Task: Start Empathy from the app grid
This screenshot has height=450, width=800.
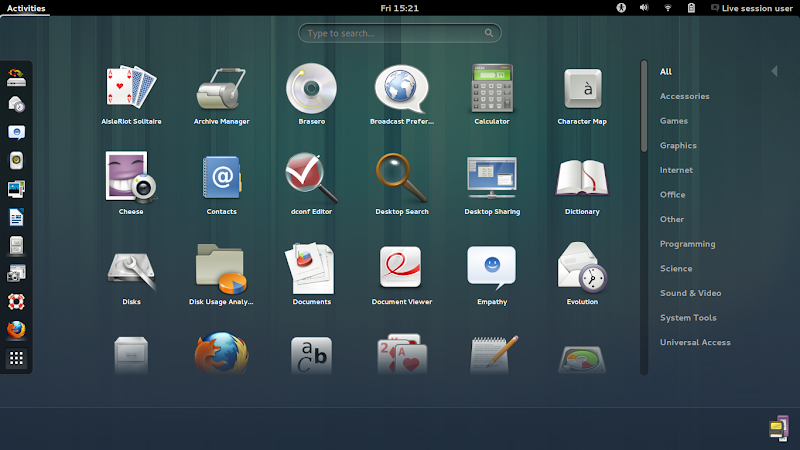Action: tap(492, 274)
